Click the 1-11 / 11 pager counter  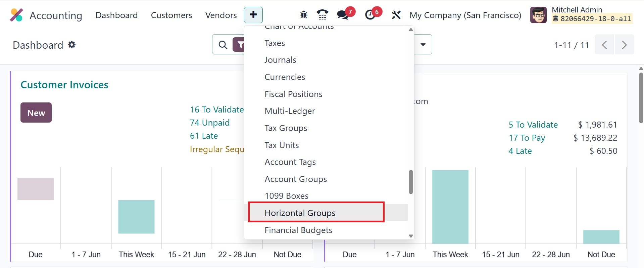tap(572, 45)
